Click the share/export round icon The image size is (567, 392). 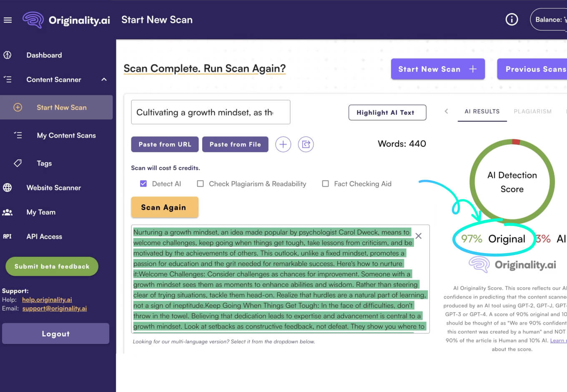coord(306,144)
